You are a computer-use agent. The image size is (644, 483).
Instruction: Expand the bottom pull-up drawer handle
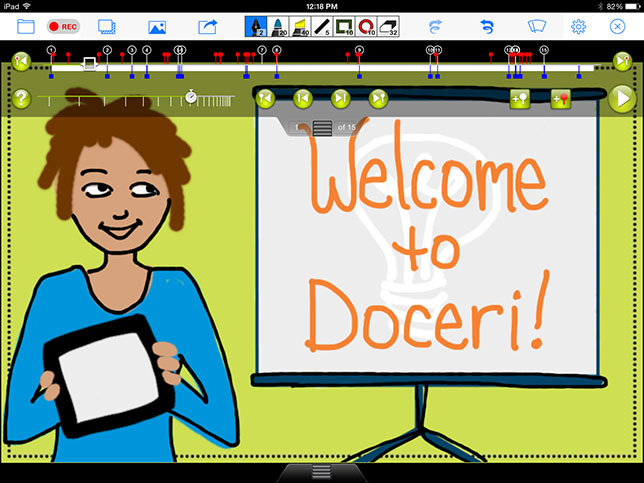click(x=322, y=472)
